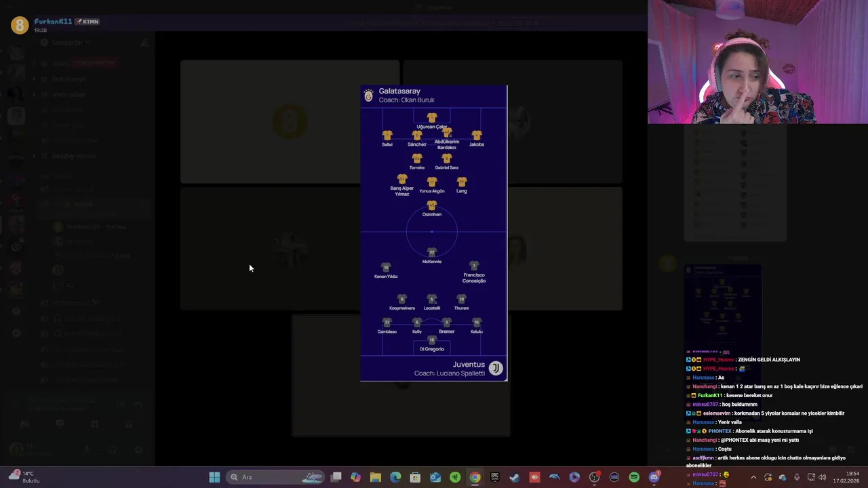Open Task View on the taskbar
The image size is (868, 488).
[x=336, y=477]
